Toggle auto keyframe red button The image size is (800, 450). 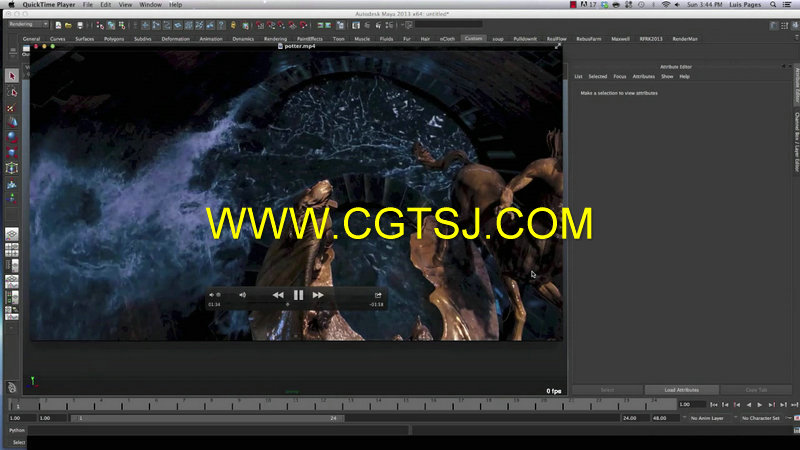click(x=796, y=418)
